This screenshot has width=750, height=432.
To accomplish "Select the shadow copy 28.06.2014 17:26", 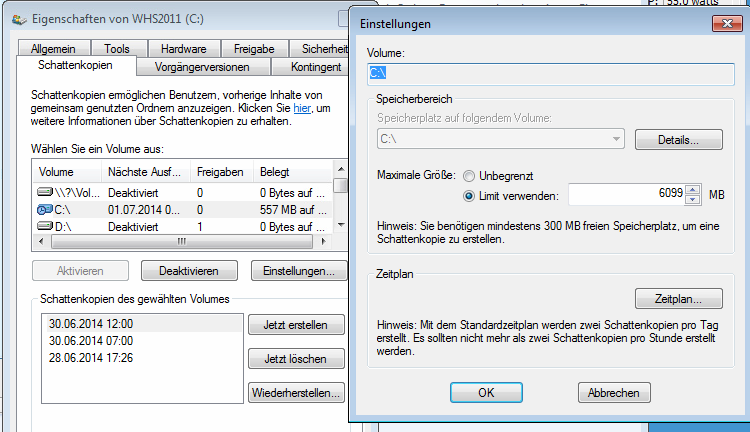I will [91, 358].
